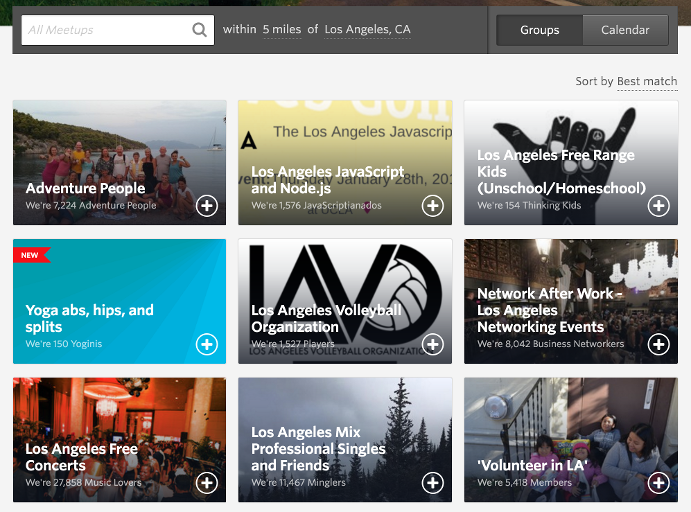The image size is (691, 512).
Task: Join Yoga abs, hips, and splits plus icon
Action: tap(207, 345)
